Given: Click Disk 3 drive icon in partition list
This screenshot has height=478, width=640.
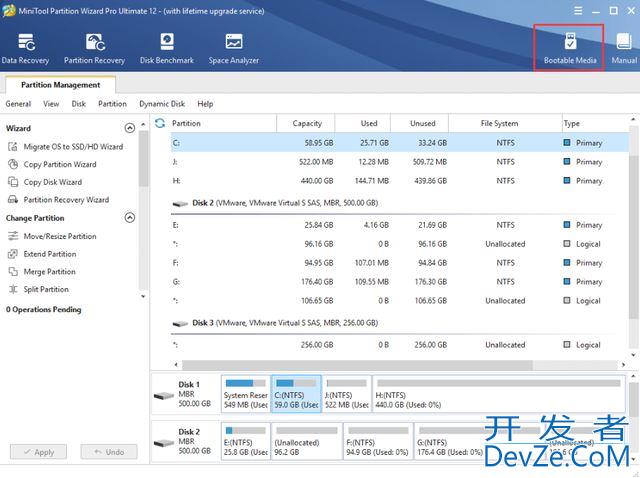Looking at the screenshot, I should coord(180,323).
